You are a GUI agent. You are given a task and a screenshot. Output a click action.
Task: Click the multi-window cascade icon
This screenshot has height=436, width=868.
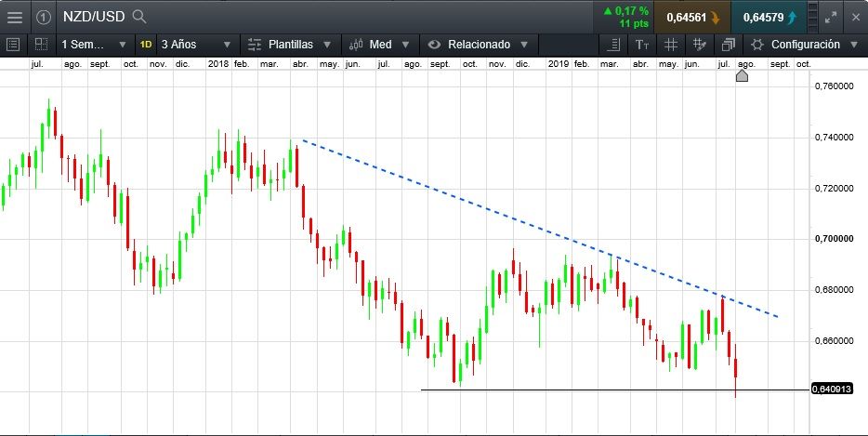point(729,45)
